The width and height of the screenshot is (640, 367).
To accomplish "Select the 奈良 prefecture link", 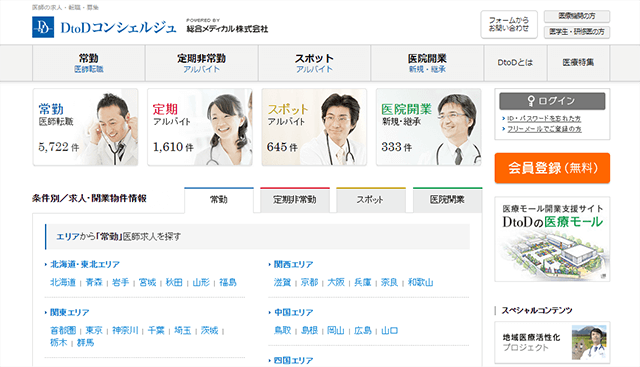I will coord(389,282).
